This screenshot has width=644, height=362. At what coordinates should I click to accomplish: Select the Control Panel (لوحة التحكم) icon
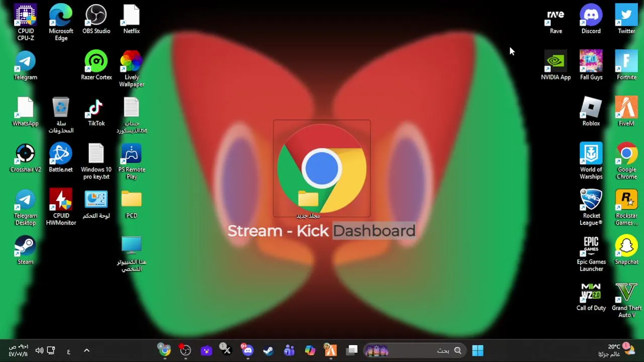tap(96, 204)
